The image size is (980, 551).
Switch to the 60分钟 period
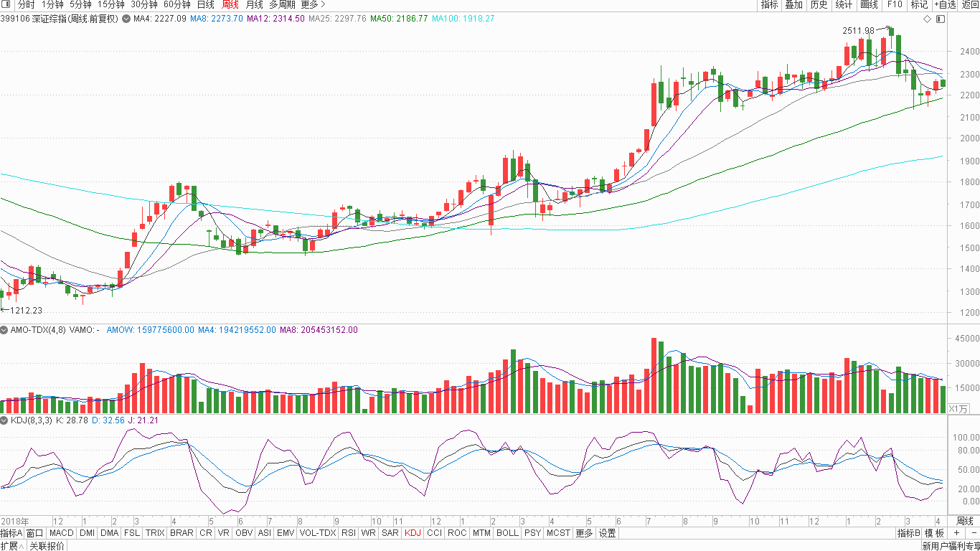click(x=177, y=5)
